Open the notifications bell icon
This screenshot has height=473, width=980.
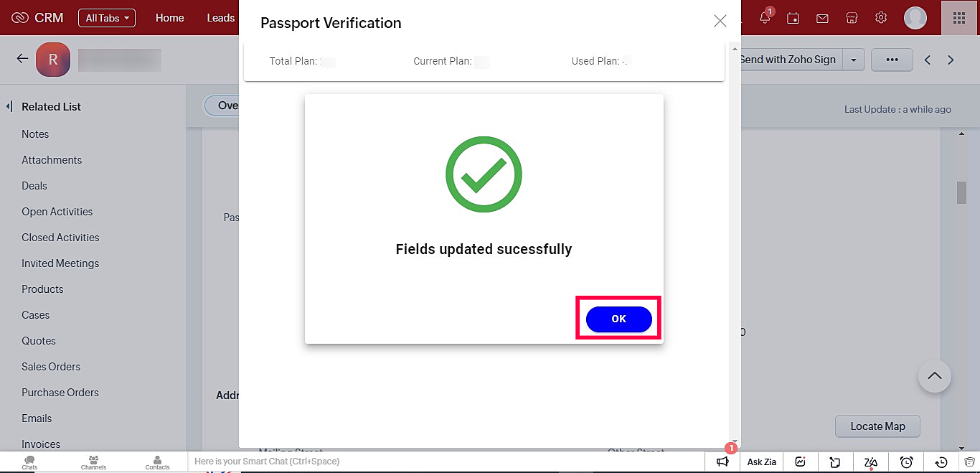765,18
